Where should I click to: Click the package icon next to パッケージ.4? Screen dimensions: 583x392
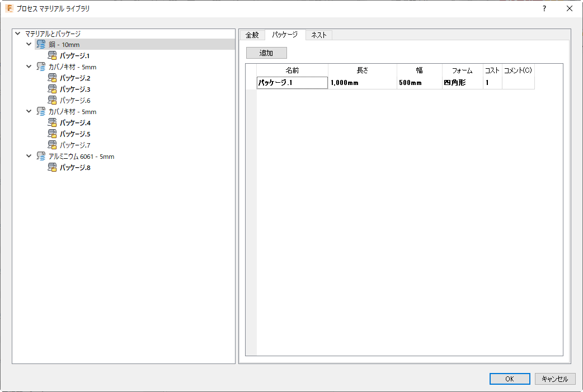pos(52,122)
